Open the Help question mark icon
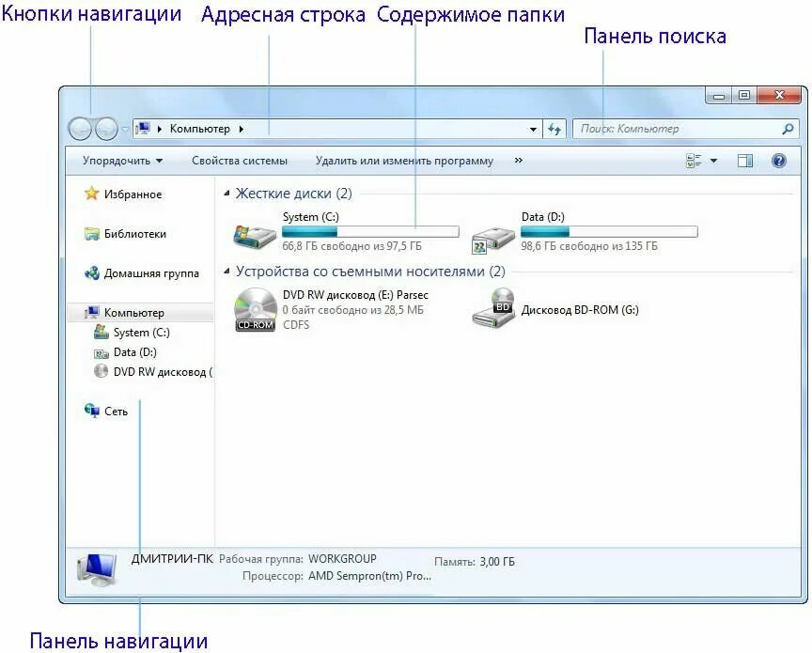The width and height of the screenshot is (812, 653). tap(779, 161)
